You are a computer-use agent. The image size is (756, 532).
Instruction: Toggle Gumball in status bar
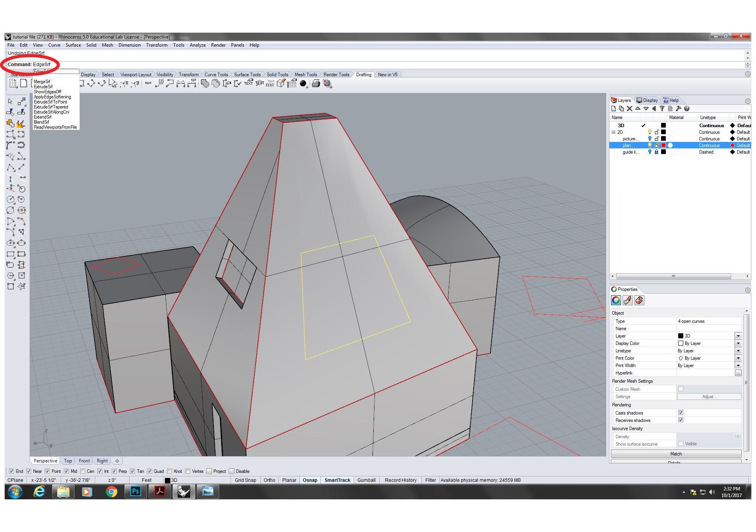366,480
